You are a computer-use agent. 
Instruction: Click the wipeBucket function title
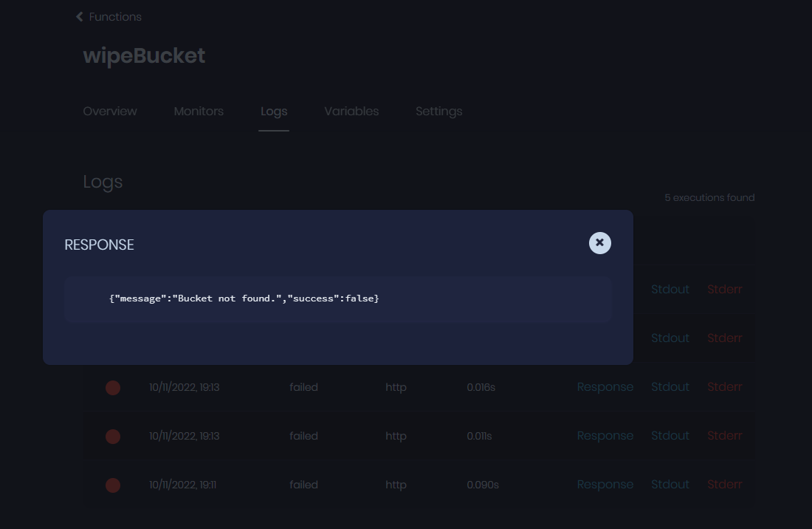pos(144,56)
